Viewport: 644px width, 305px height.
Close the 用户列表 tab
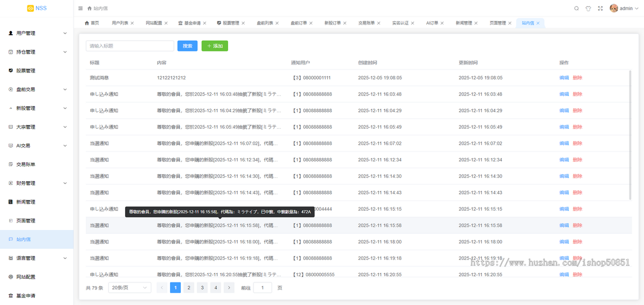tap(133, 23)
